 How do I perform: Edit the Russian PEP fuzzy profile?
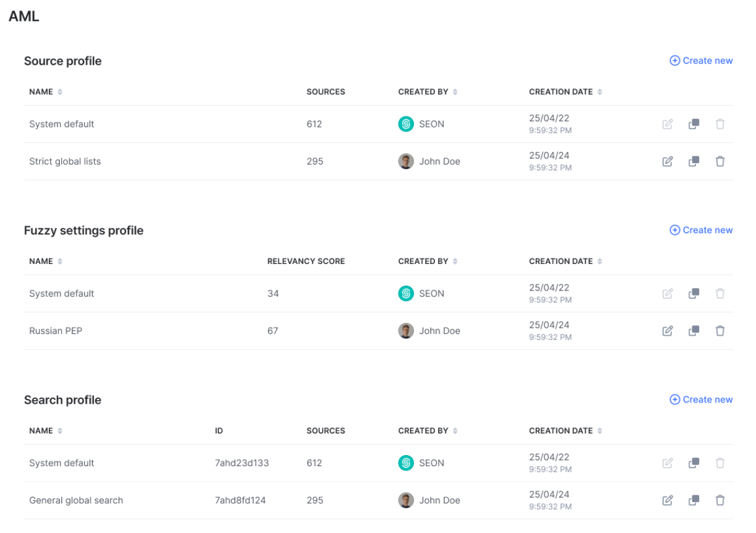[x=668, y=331]
